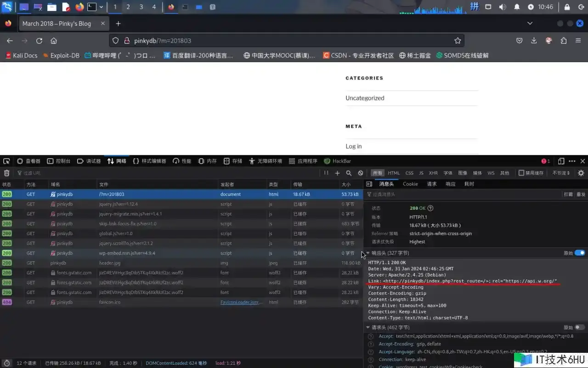Click status code help icon next to 200 OK
Viewport: 588px width, 368px height.
tap(430, 208)
